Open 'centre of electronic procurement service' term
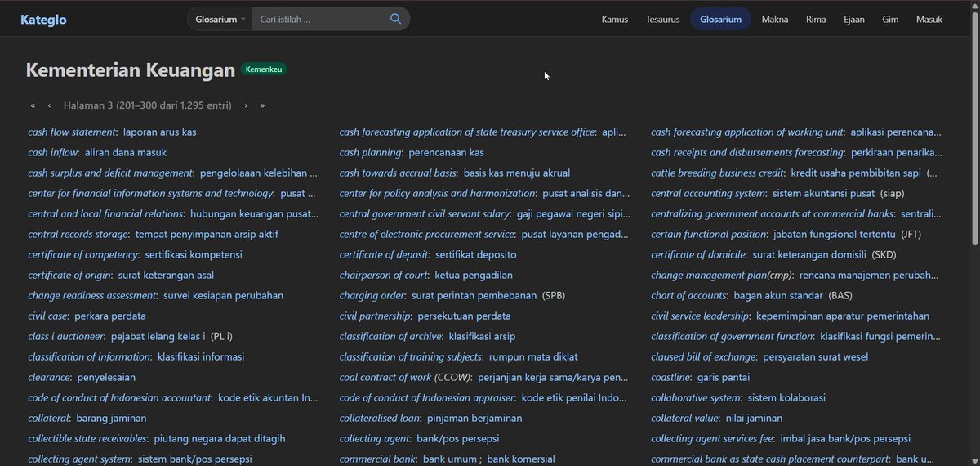The height and width of the screenshot is (466, 980). pos(427,234)
